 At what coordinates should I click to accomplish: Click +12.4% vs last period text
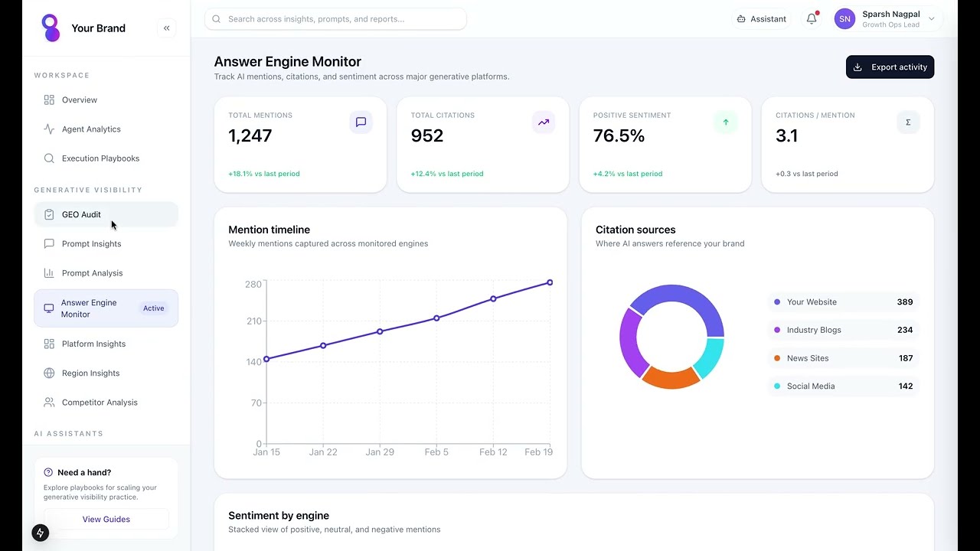[x=447, y=174]
